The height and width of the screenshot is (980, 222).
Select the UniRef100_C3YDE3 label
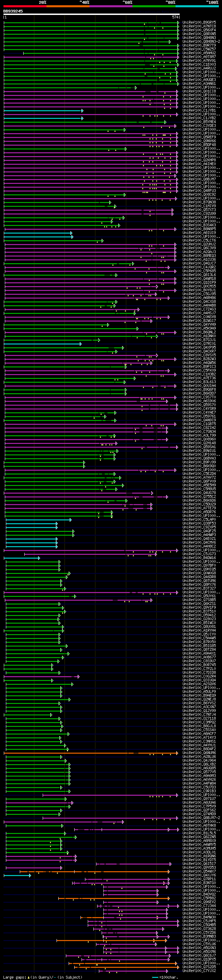[x=199, y=126]
